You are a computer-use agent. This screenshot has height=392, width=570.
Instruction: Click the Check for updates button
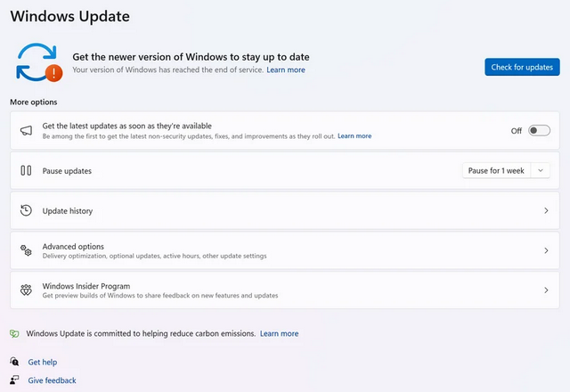[522, 67]
